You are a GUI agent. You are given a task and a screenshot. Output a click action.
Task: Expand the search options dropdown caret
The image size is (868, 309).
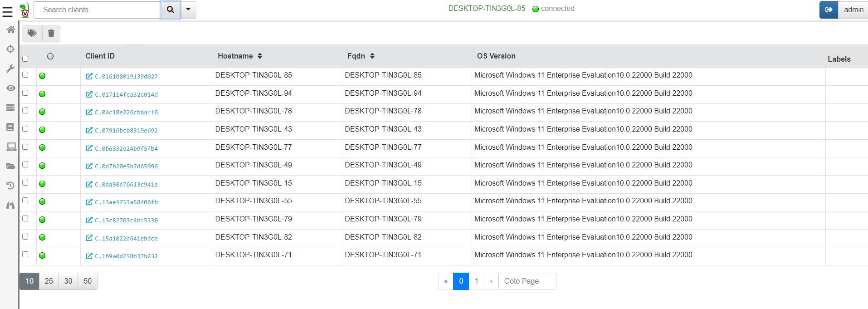pyautogui.click(x=188, y=10)
